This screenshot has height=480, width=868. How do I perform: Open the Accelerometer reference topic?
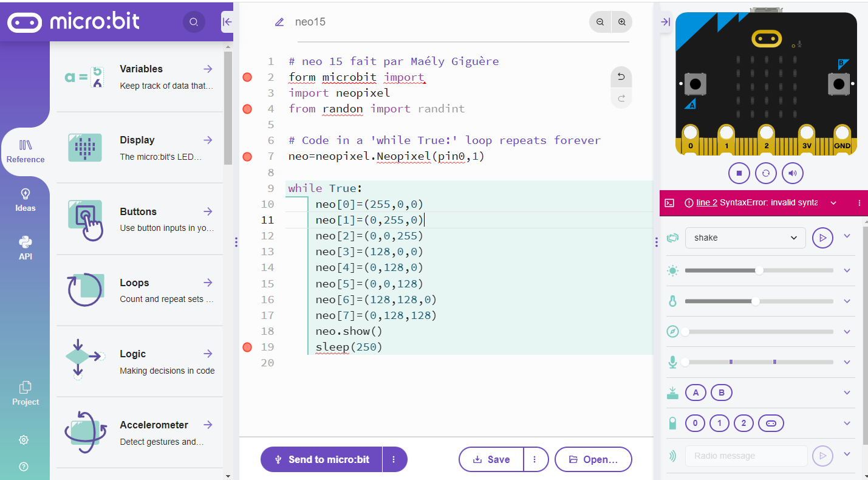[x=140, y=432]
